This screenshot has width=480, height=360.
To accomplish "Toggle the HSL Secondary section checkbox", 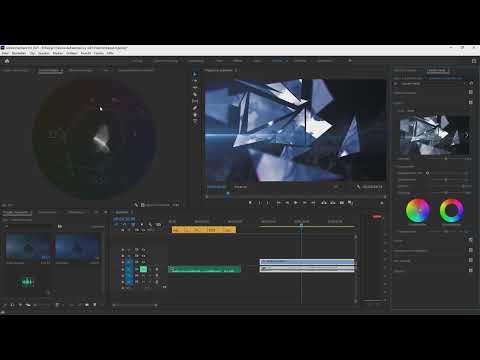I will click(471, 260).
